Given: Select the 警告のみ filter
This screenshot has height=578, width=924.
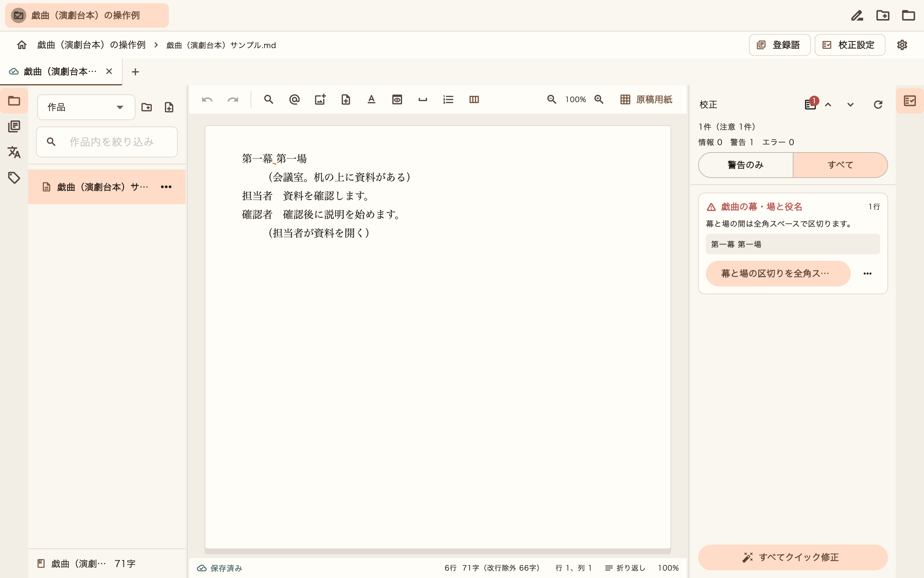Looking at the screenshot, I should click(x=746, y=165).
